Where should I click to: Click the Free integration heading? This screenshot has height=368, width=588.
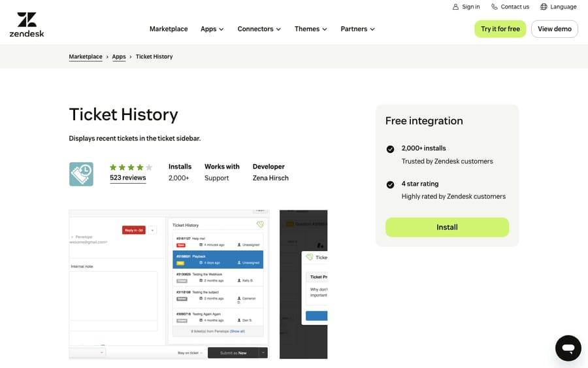click(x=424, y=121)
